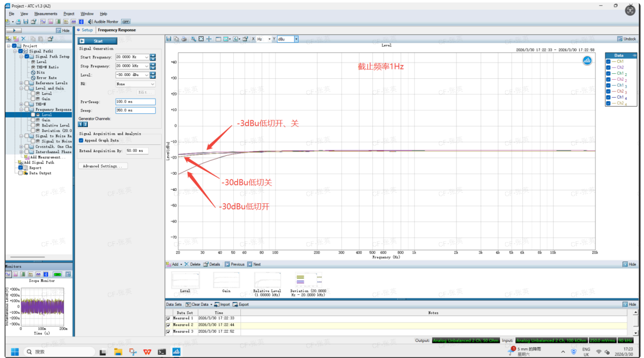Open Advanced Settings button

[x=103, y=166]
